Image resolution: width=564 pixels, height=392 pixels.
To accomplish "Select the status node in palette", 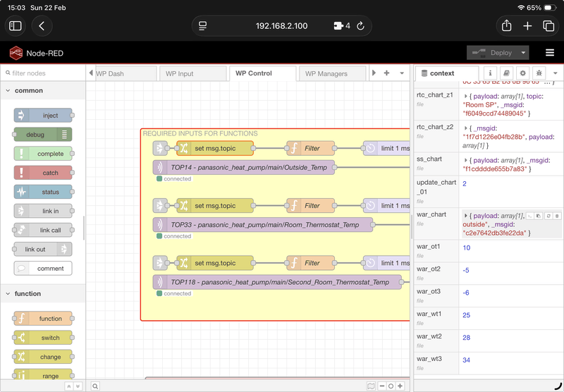I will click(x=43, y=192).
